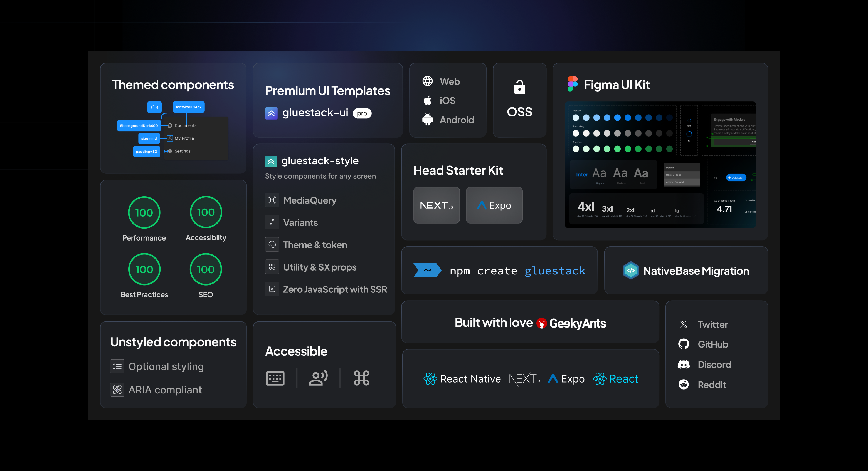The height and width of the screenshot is (471, 868).
Task: Open the GitHub link
Action: pos(713,344)
